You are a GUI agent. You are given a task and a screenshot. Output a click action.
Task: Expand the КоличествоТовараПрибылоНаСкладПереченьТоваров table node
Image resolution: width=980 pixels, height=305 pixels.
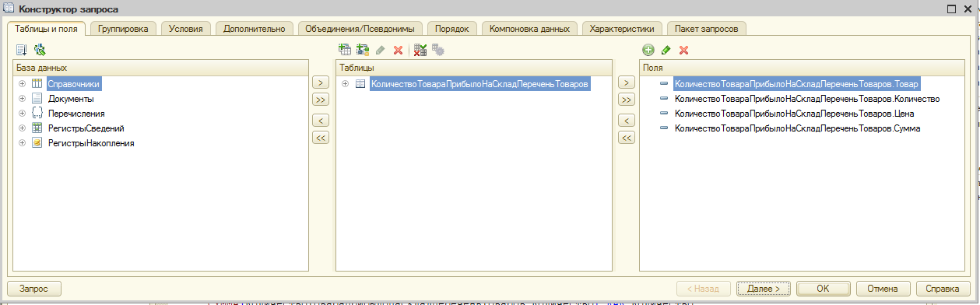click(x=346, y=83)
